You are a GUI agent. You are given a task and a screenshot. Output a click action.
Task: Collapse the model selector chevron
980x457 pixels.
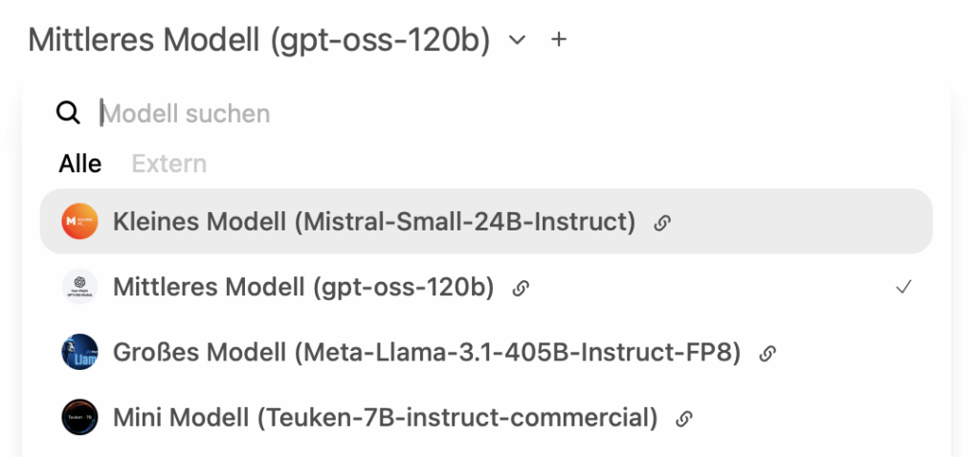pyautogui.click(x=518, y=40)
